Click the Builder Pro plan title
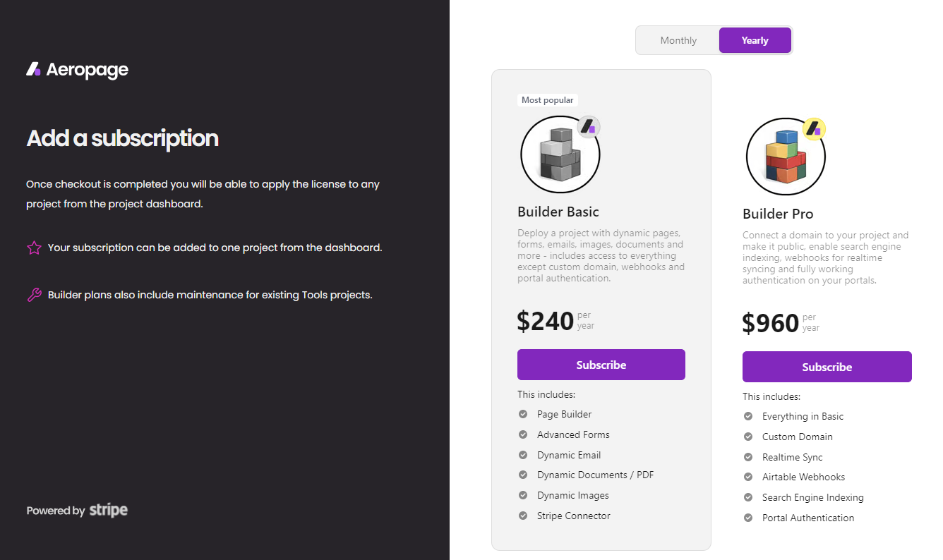The height and width of the screenshot is (560, 943). (x=778, y=214)
